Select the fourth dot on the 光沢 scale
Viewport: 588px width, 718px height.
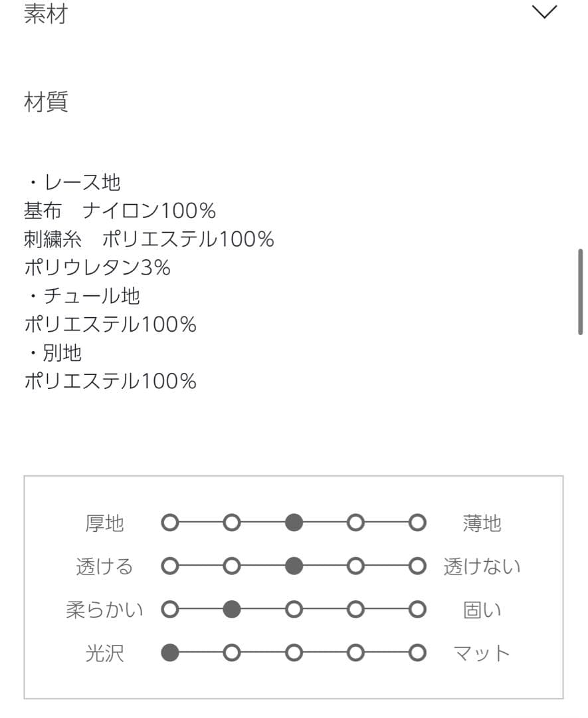[355, 653]
